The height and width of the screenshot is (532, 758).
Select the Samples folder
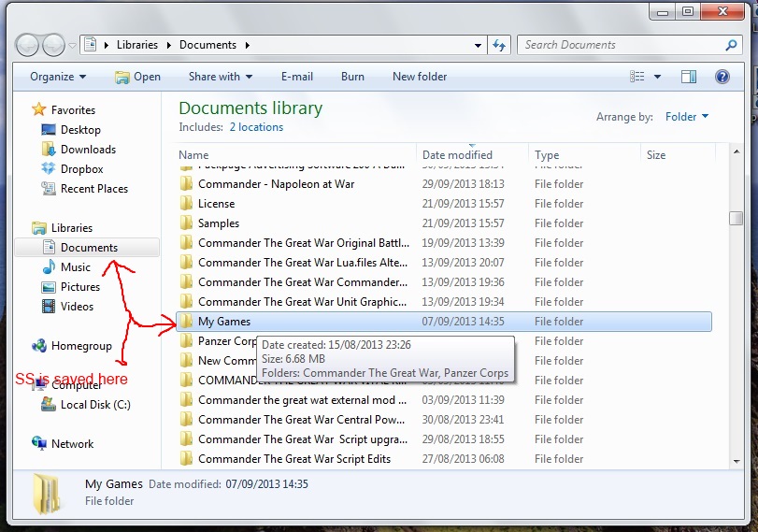point(444,223)
